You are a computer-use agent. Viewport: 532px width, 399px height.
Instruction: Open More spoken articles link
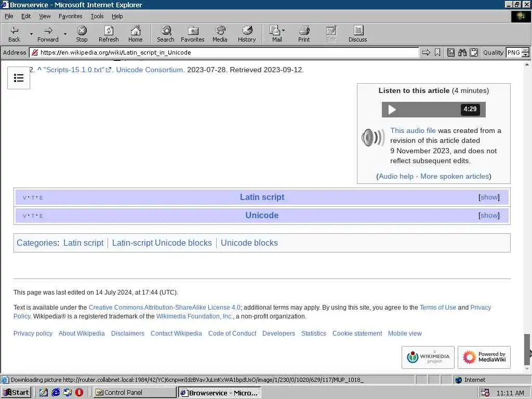click(455, 176)
